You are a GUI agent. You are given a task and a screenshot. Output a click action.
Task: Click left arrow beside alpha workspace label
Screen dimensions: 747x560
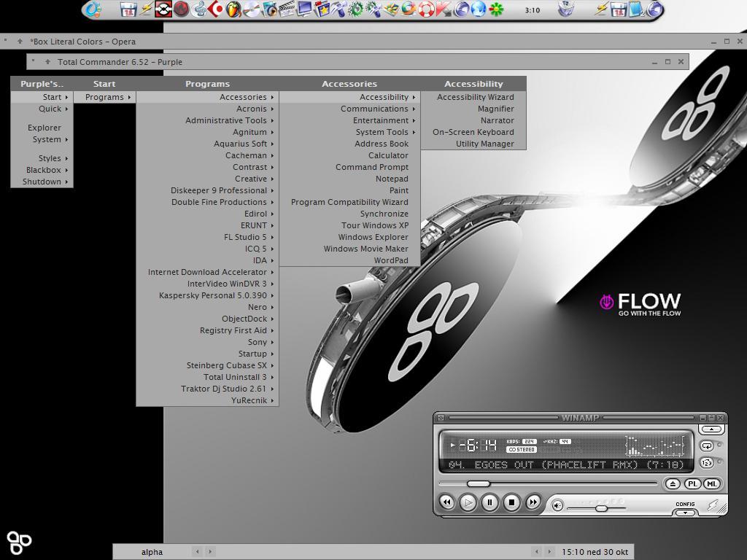(x=198, y=551)
